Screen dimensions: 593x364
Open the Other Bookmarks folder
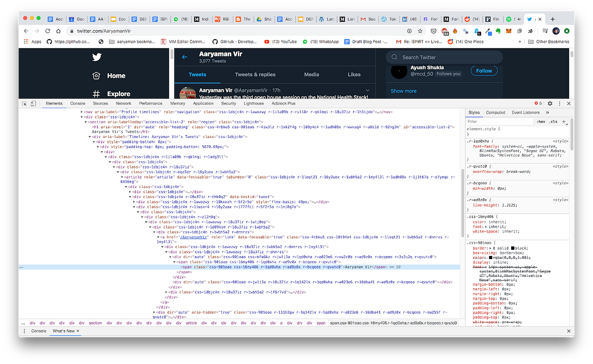click(549, 42)
